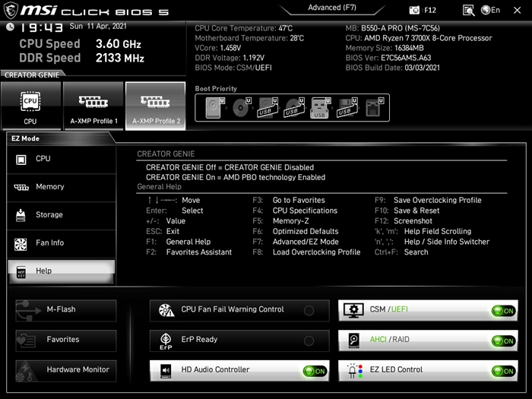Open the Memory section in the sidebar

tap(62, 187)
